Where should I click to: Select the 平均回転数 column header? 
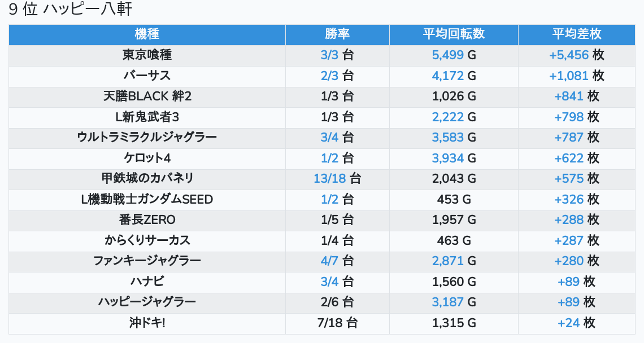(454, 34)
